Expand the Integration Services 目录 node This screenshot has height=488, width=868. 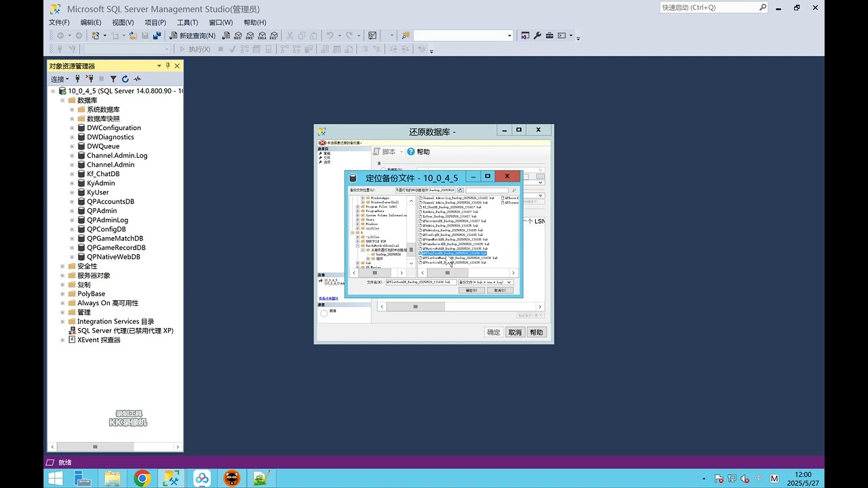62,322
